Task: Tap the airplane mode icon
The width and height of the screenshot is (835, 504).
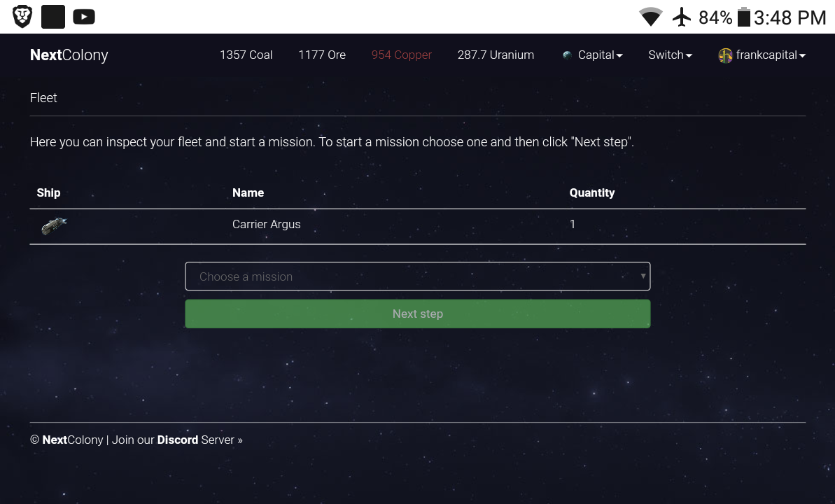Action: (682, 17)
